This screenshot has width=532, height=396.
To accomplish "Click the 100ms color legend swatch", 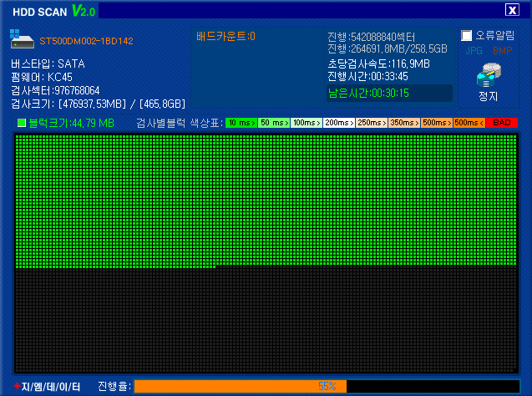I will click(x=307, y=123).
